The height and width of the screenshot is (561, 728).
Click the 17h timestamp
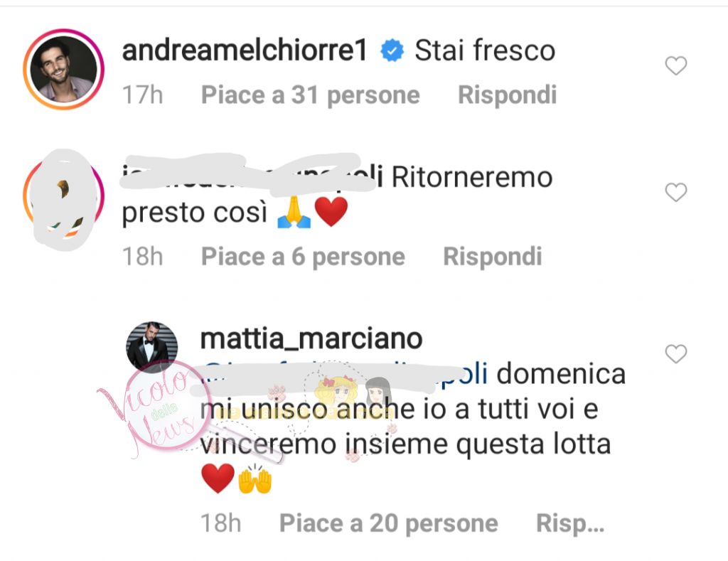click(142, 95)
